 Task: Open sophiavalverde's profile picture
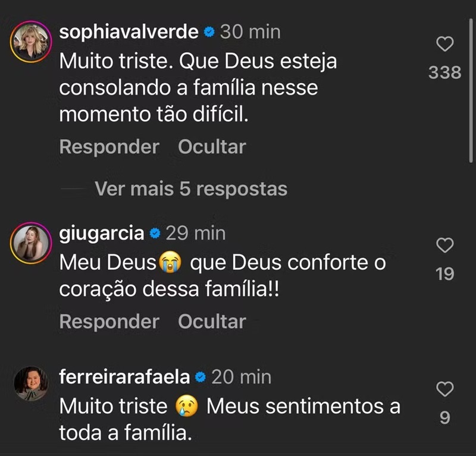point(30,41)
